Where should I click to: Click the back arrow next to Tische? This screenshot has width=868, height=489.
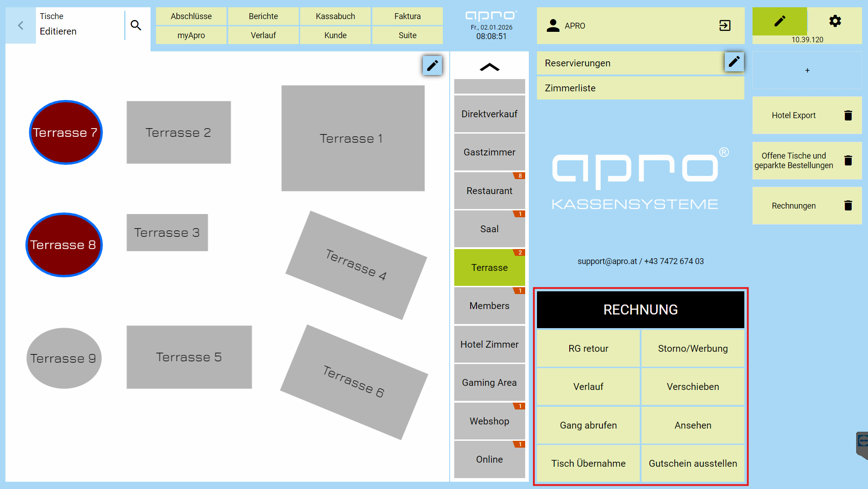point(20,25)
